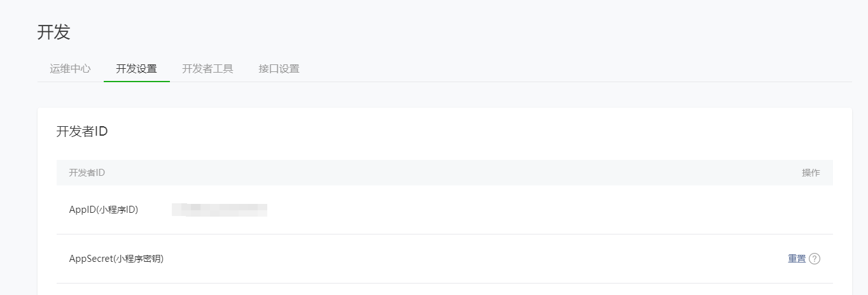The image size is (868, 295).
Task: Click the 重置 link for AppSecret
Action: [x=797, y=259]
